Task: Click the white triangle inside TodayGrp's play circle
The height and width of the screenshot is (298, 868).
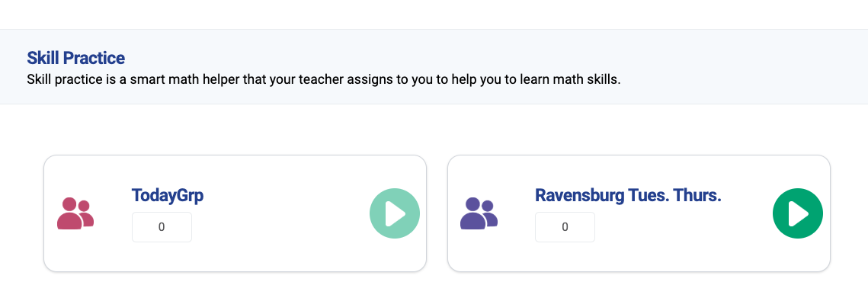Action: (396, 214)
